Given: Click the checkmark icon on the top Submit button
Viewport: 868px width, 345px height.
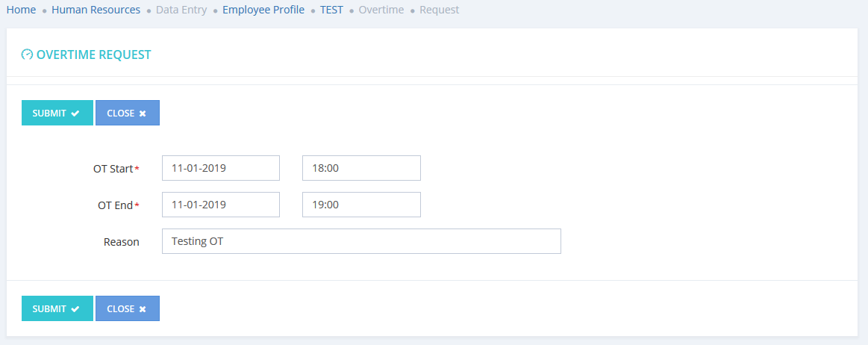Looking at the screenshot, I should [75, 114].
